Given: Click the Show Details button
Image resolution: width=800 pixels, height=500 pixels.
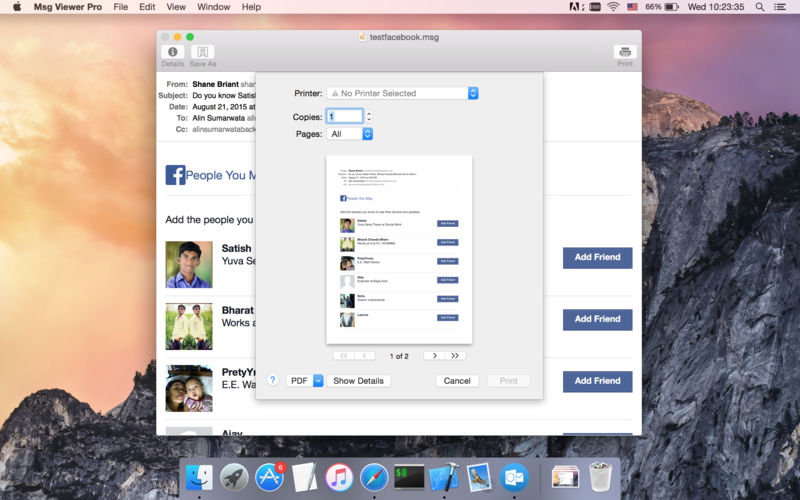Looking at the screenshot, I should [358, 381].
